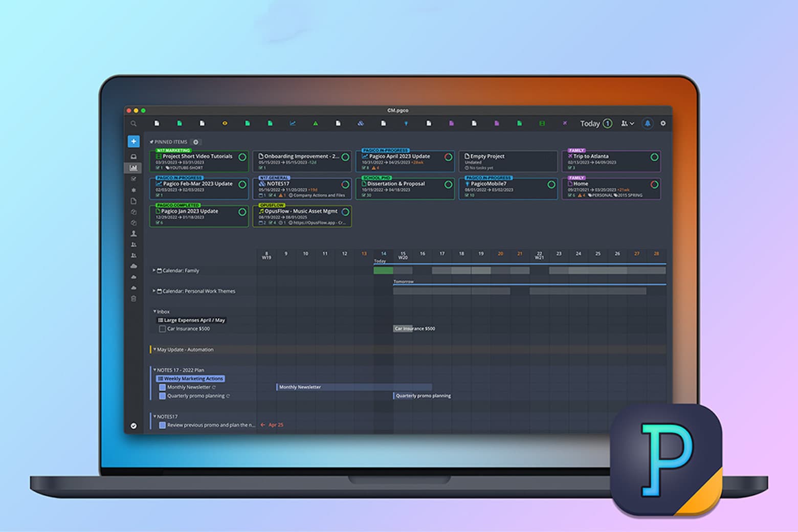
Task: Switch to the green triangle tab in the toolbar
Action: click(x=316, y=124)
